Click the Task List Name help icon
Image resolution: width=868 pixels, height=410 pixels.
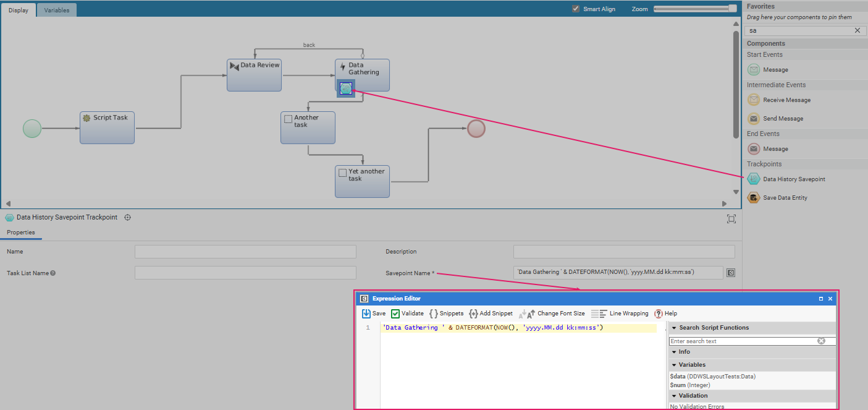click(x=53, y=273)
